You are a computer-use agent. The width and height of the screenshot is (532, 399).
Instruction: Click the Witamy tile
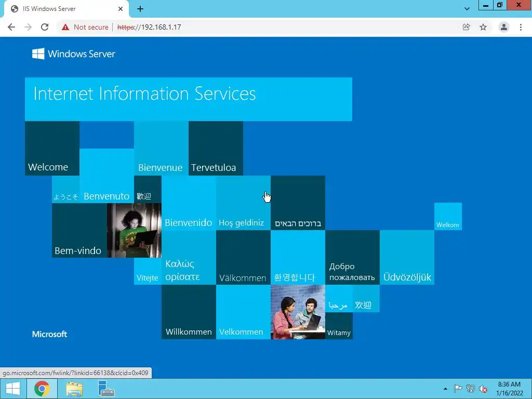pyautogui.click(x=339, y=326)
